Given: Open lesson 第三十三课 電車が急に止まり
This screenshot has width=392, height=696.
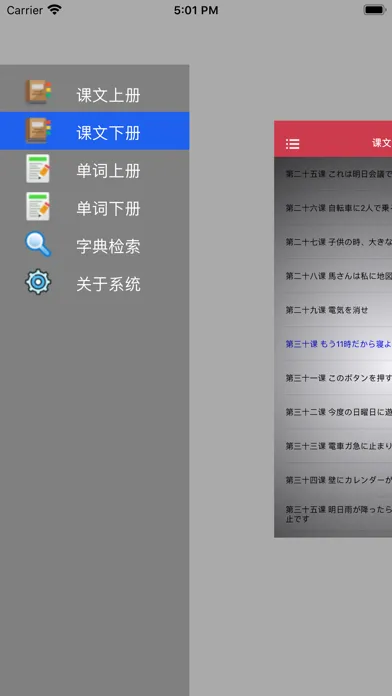Looking at the screenshot, I should coord(333,446).
